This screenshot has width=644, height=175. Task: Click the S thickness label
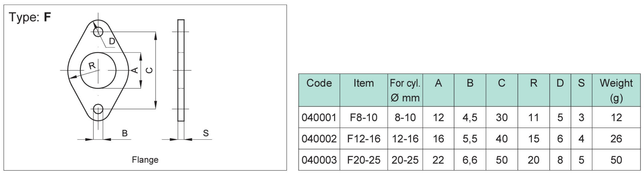[206, 133]
